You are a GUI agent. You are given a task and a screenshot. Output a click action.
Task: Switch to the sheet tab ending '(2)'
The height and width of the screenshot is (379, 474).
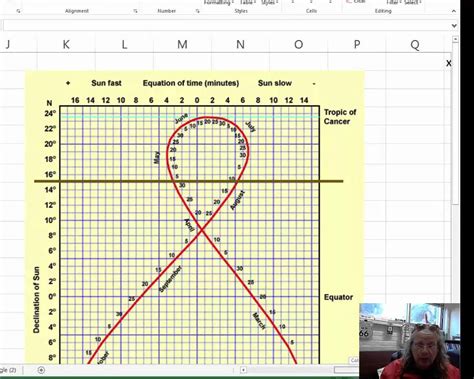point(8,370)
